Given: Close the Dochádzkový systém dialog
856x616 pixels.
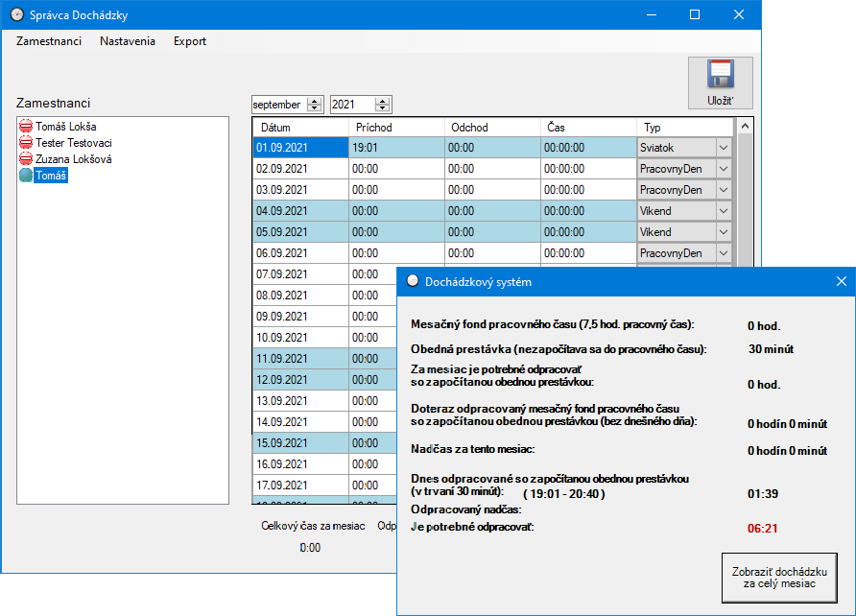Looking at the screenshot, I should (x=842, y=281).
